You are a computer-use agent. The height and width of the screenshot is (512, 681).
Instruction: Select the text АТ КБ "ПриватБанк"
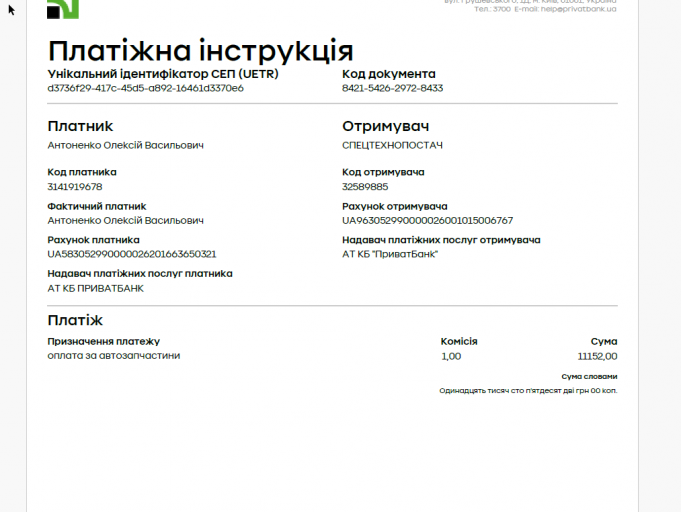pyautogui.click(x=390, y=254)
